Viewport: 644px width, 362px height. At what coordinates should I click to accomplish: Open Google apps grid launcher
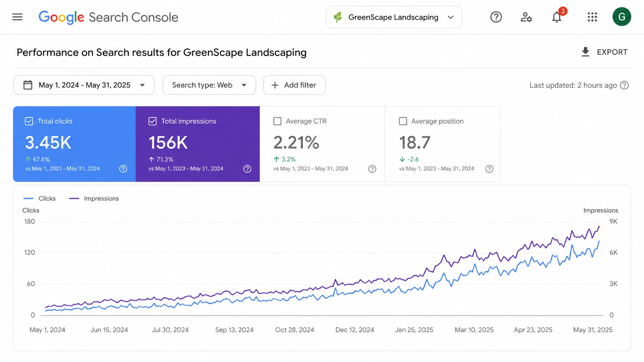tap(592, 17)
